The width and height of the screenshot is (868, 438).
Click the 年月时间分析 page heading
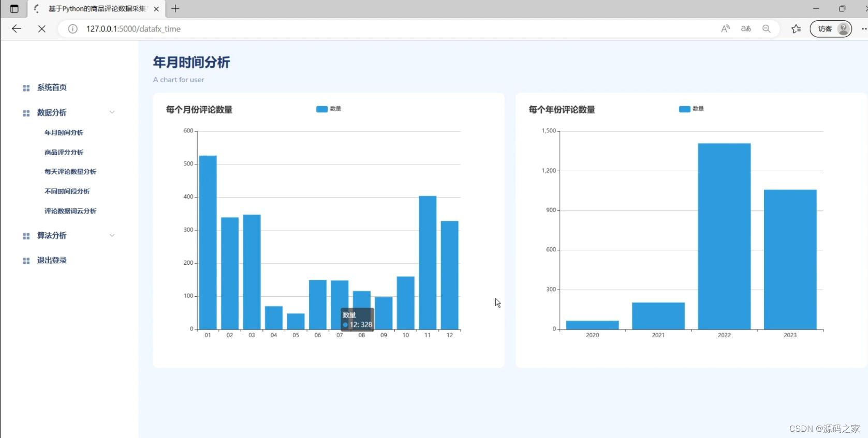(192, 63)
